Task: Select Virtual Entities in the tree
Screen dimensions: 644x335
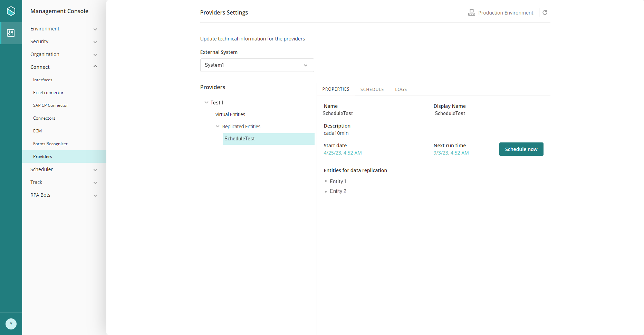Action: (x=230, y=114)
